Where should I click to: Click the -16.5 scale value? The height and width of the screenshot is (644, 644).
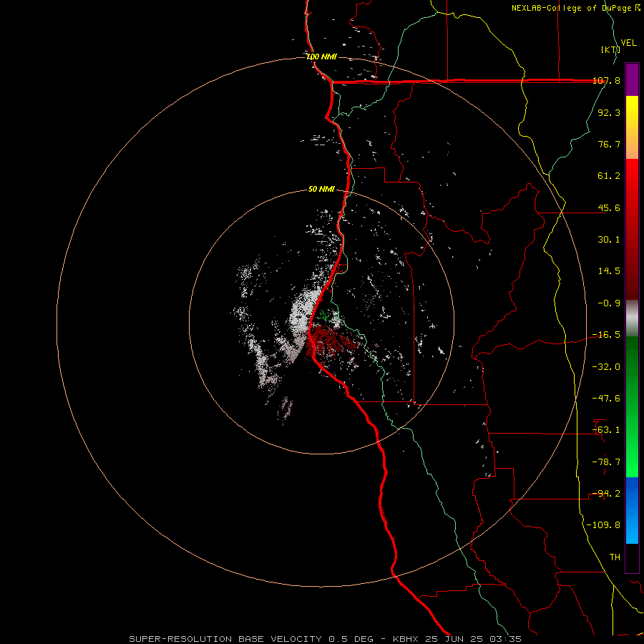pos(606,335)
